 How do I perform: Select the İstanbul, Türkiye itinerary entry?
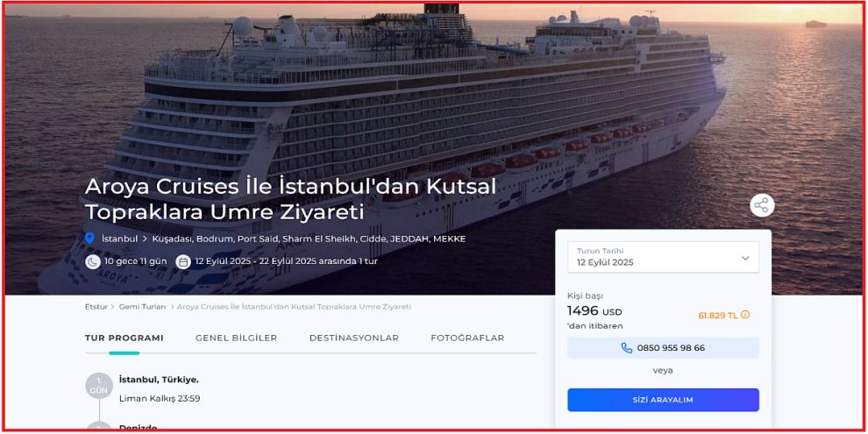coord(159,380)
